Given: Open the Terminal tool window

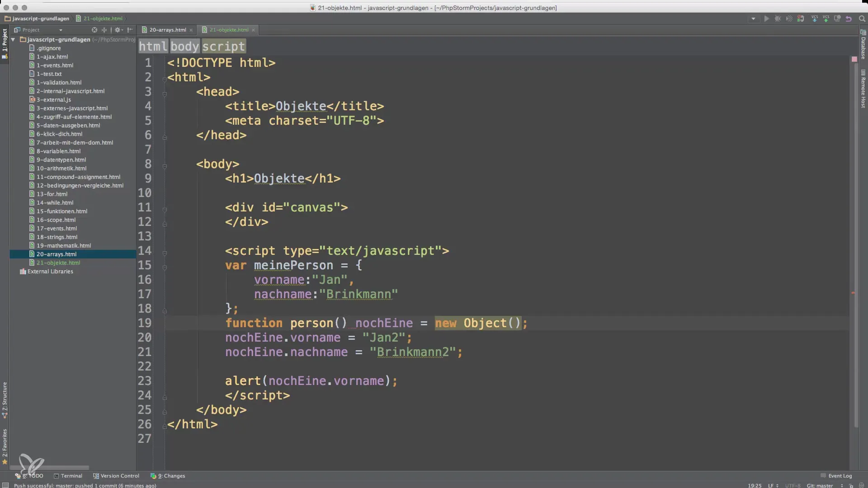Looking at the screenshot, I should click(68, 476).
